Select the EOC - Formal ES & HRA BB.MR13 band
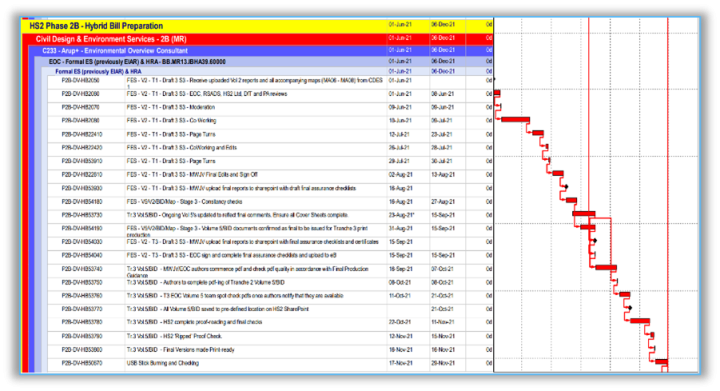The width and height of the screenshot is (720, 391). coord(268,61)
